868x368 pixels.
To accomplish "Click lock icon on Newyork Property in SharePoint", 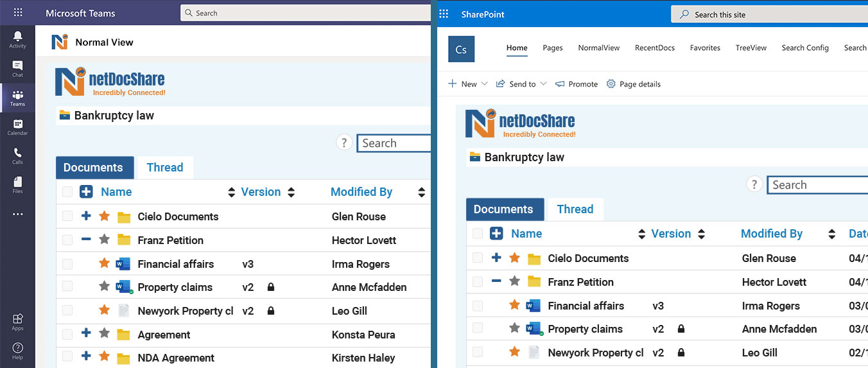I will pos(681,352).
